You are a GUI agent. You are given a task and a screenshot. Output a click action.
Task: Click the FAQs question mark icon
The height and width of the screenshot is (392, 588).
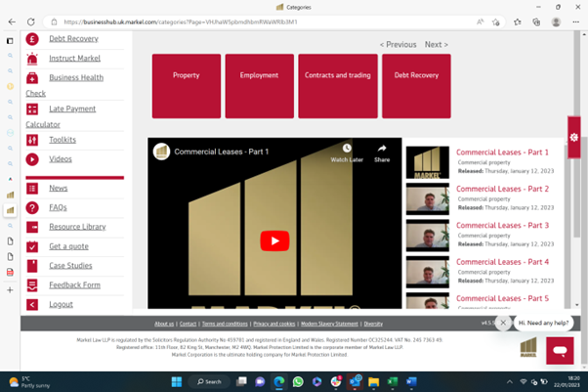pyautogui.click(x=32, y=207)
